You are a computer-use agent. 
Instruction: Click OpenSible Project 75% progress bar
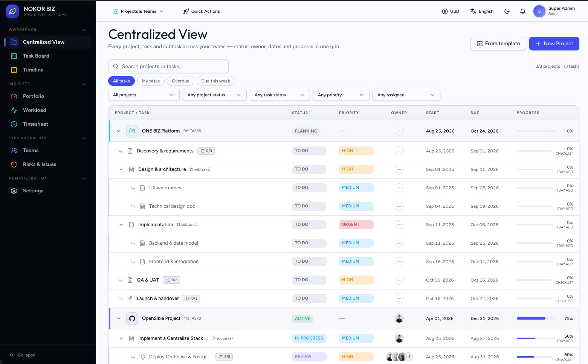(x=536, y=318)
